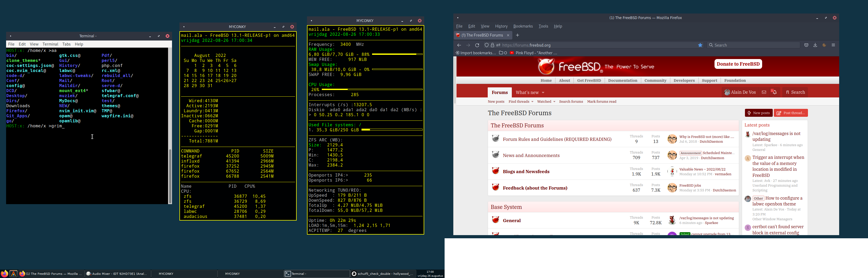Viewport: 868px width, 278px height.
Task: Click the padlock site security icon
Action: (492, 45)
